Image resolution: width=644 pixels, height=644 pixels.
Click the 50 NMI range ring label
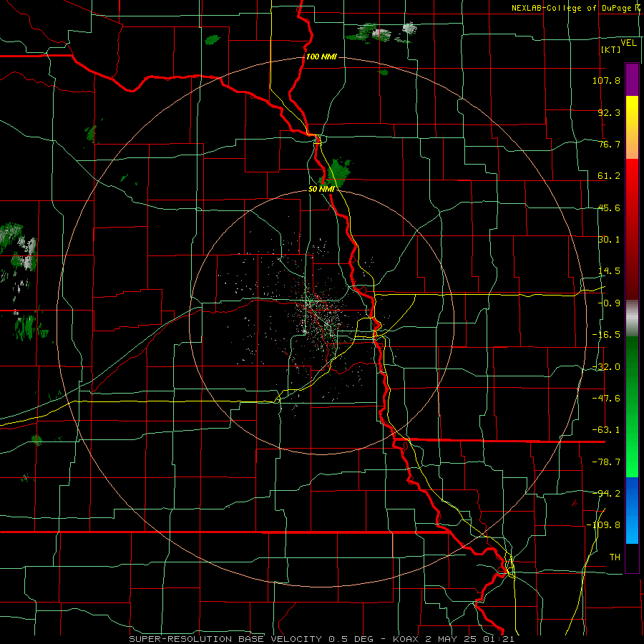pos(321,190)
